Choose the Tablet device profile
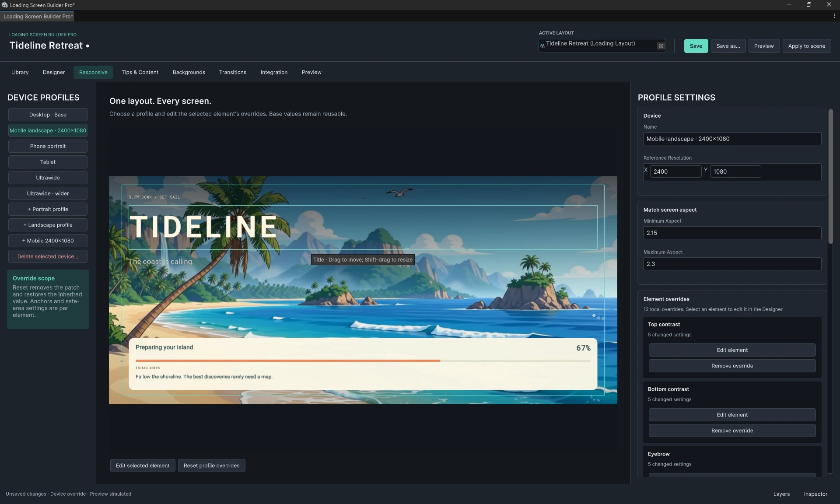The height and width of the screenshot is (504, 840). click(48, 162)
